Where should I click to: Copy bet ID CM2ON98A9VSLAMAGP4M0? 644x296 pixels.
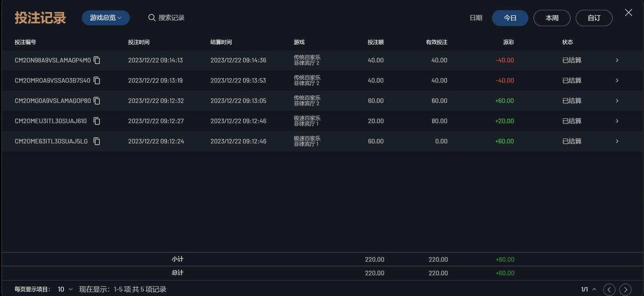(97, 60)
